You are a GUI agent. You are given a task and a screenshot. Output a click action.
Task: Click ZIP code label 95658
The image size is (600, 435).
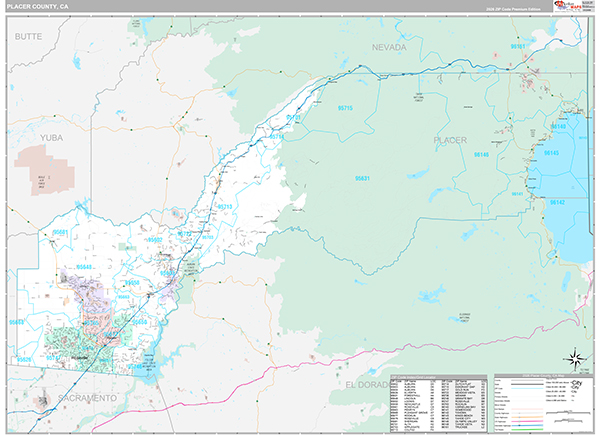coord(132,283)
